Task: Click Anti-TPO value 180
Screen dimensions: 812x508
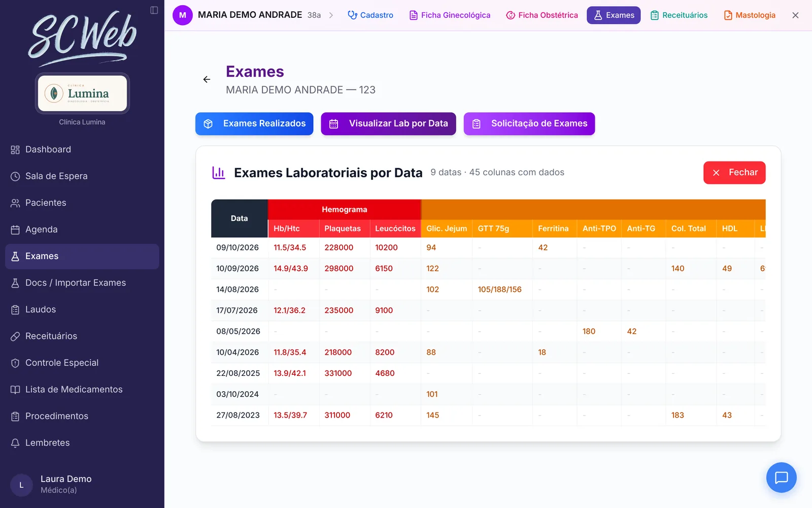Action: [x=589, y=331]
